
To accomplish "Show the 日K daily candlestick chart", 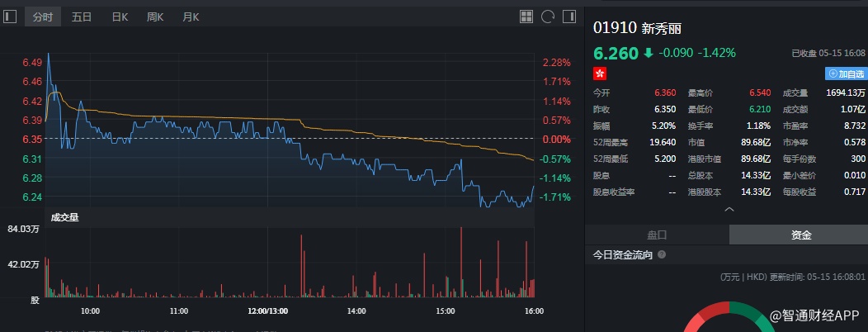I will click(120, 17).
